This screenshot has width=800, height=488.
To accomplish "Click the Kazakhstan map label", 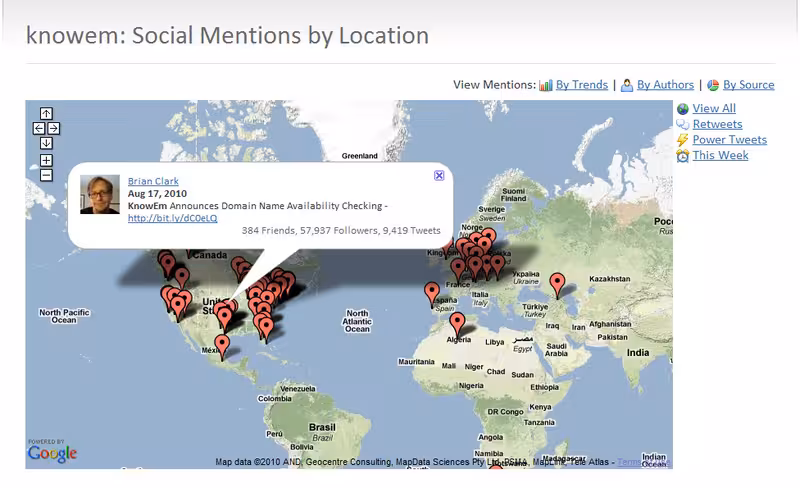I will tap(610, 279).
